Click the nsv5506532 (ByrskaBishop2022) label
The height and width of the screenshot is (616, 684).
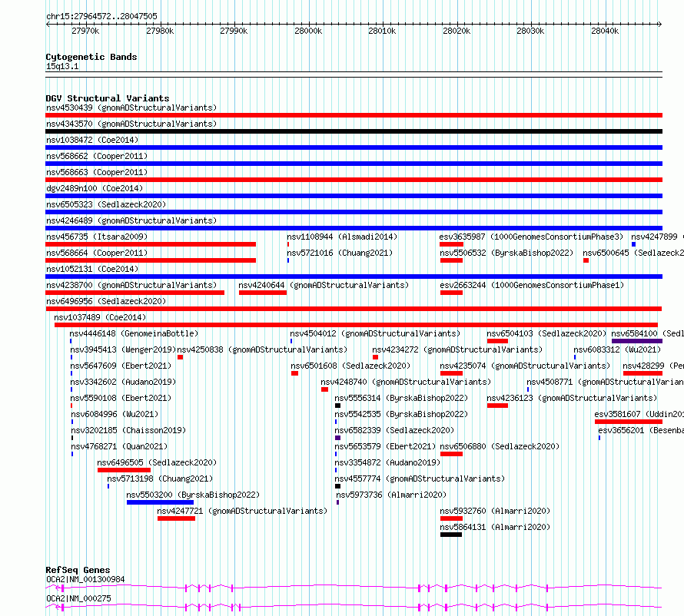506,253
